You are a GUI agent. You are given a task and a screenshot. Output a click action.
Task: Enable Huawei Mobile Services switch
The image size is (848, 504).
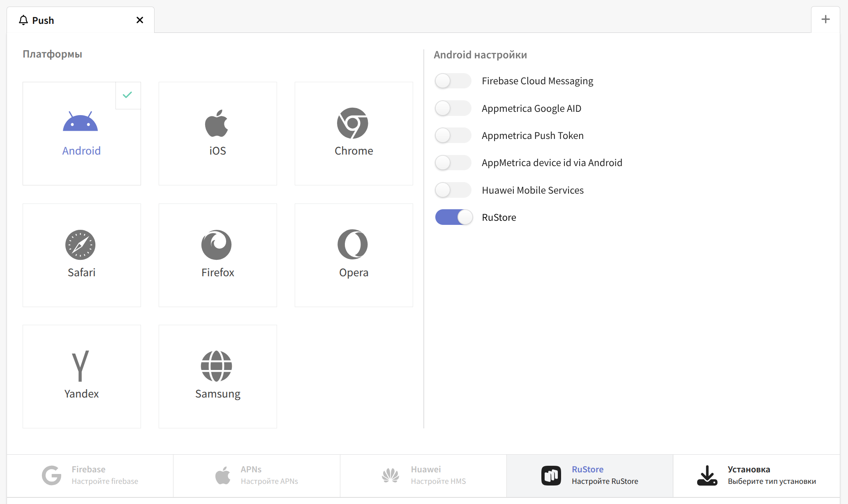pyautogui.click(x=453, y=190)
